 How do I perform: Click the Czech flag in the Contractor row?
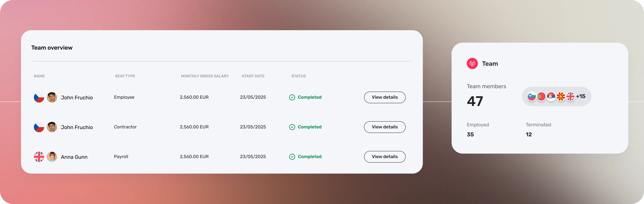point(39,127)
